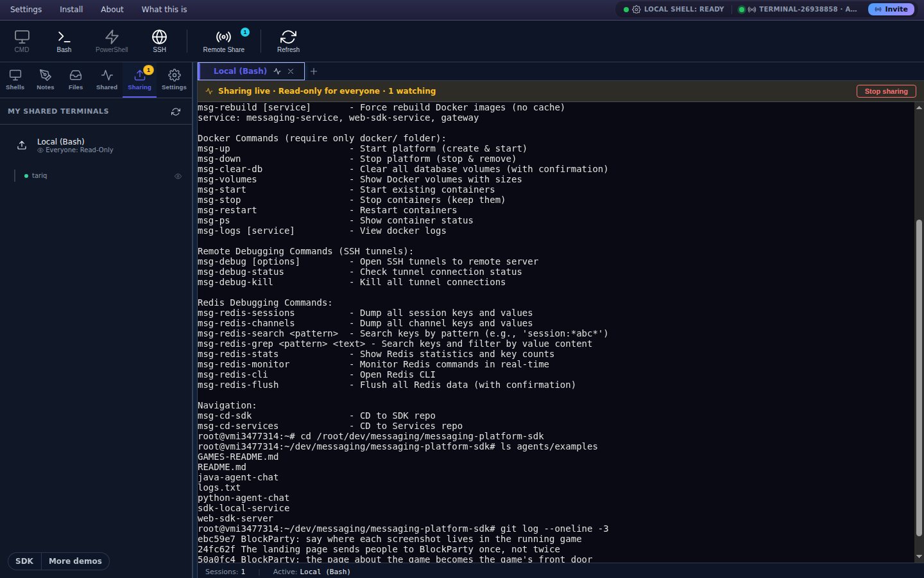This screenshot has height=578, width=924.
Task: Open the Install menu
Action: tap(71, 10)
